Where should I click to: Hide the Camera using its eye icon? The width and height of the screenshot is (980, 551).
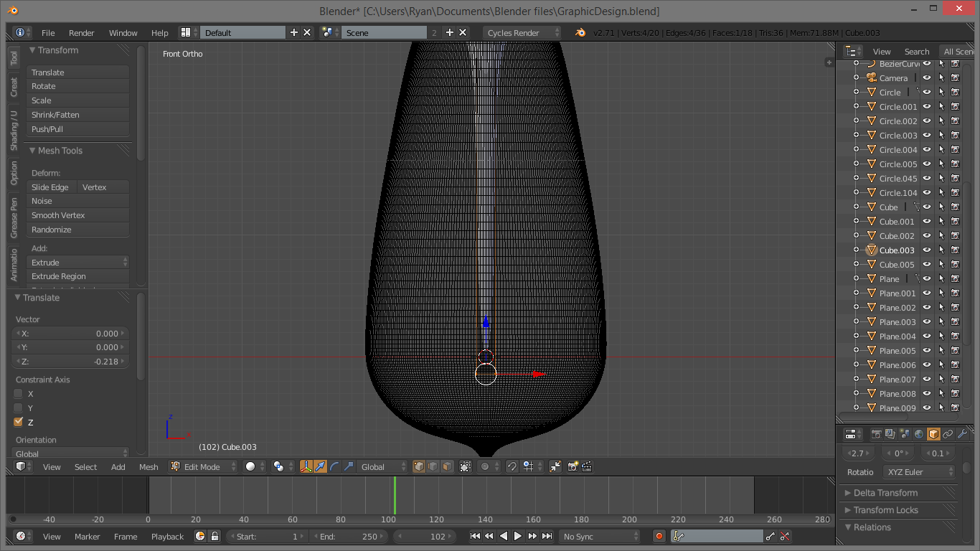tap(927, 77)
